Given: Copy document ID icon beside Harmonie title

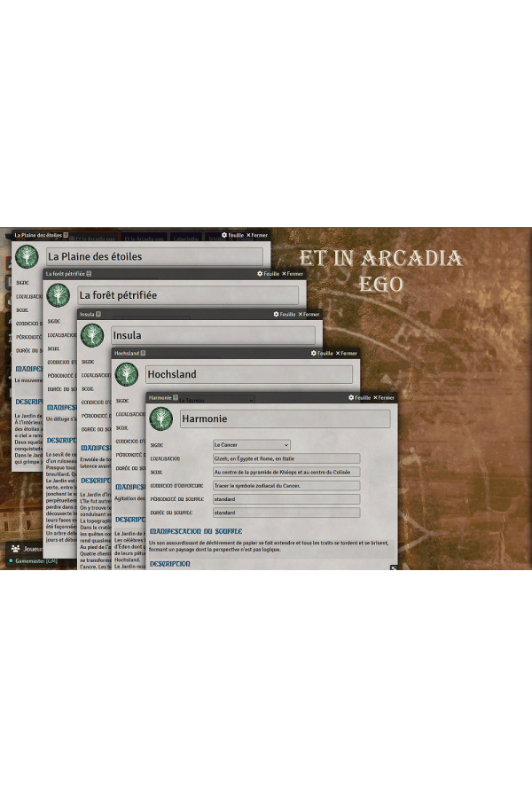Looking at the screenshot, I should [176, 397].
